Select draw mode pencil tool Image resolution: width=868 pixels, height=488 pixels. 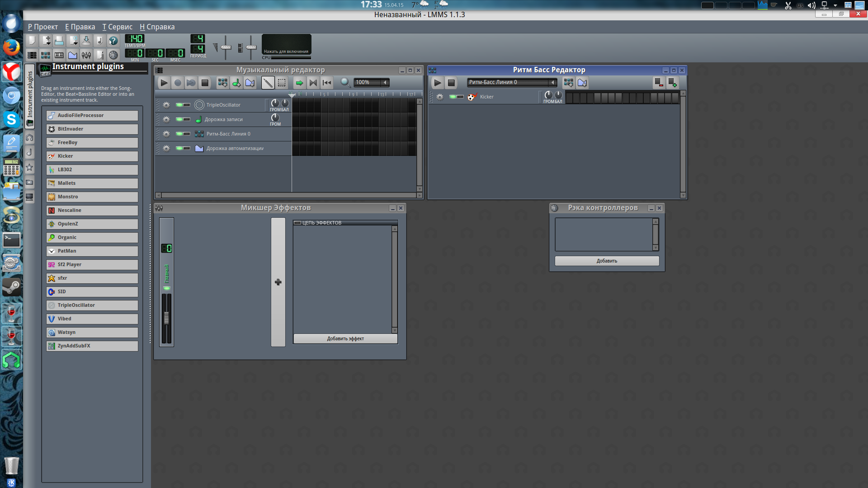[x=268, y=83]
